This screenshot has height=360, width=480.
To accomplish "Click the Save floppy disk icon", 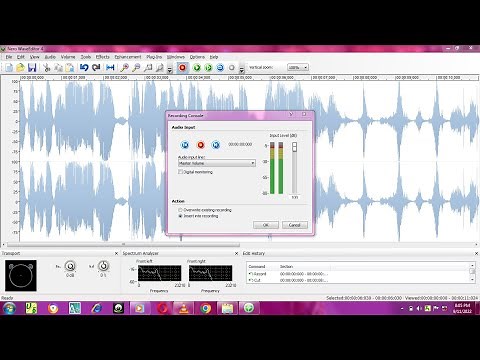I will [x=32, y=68].
